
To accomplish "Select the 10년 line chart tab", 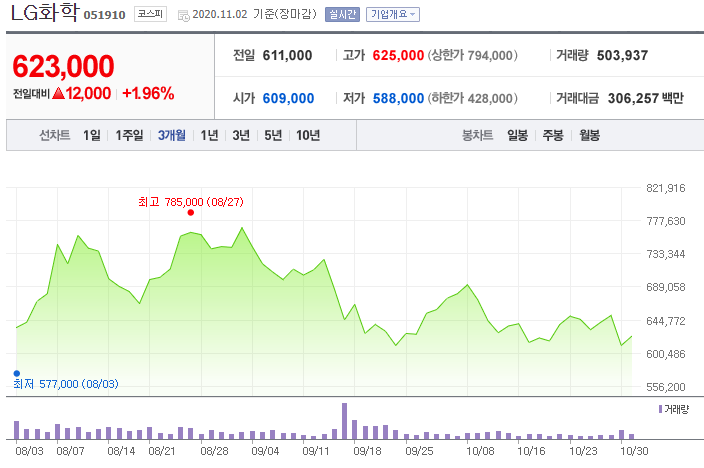I will tap(308, 135).
